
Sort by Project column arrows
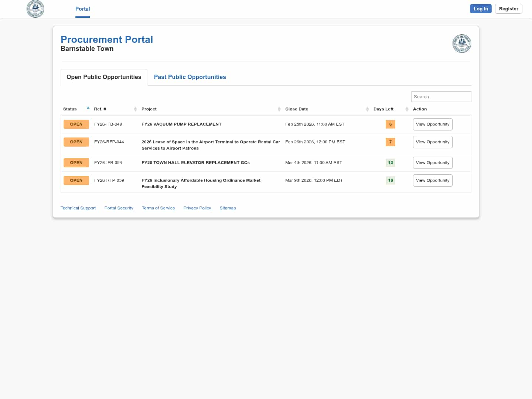[x=279, y=109]
